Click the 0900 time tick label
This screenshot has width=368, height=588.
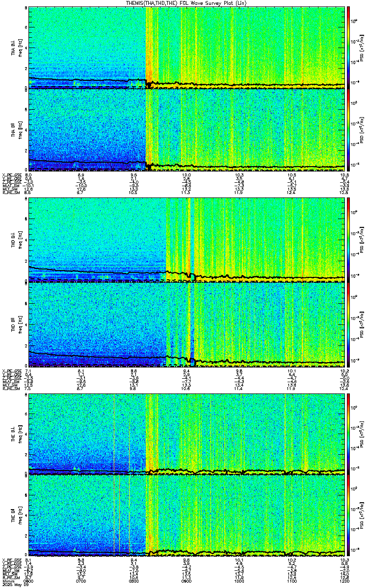click(186, 581)
